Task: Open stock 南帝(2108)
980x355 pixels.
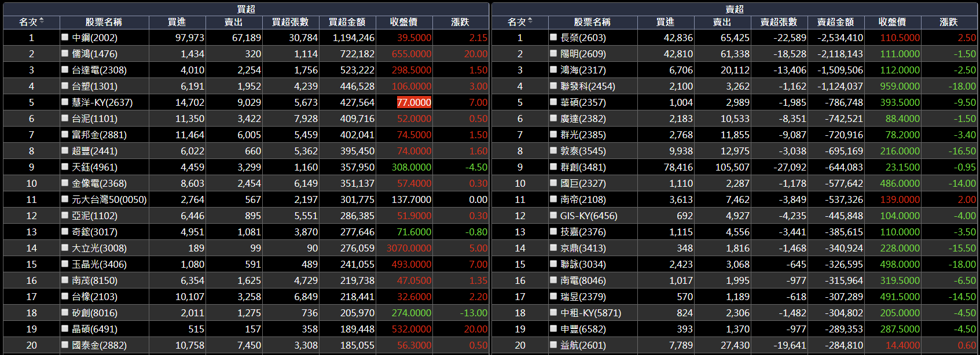Action: (583, 199)
